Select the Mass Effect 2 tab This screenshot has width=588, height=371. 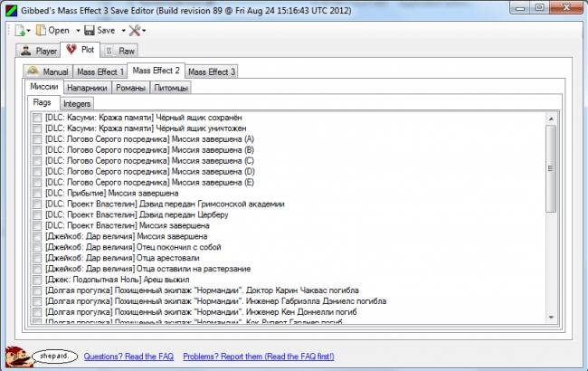(x=156, y=71)
